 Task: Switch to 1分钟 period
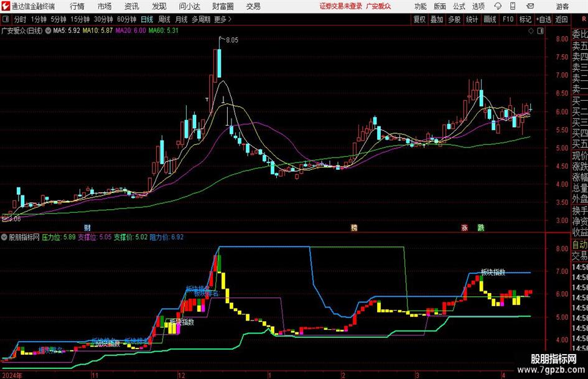[x=38, y=19]
